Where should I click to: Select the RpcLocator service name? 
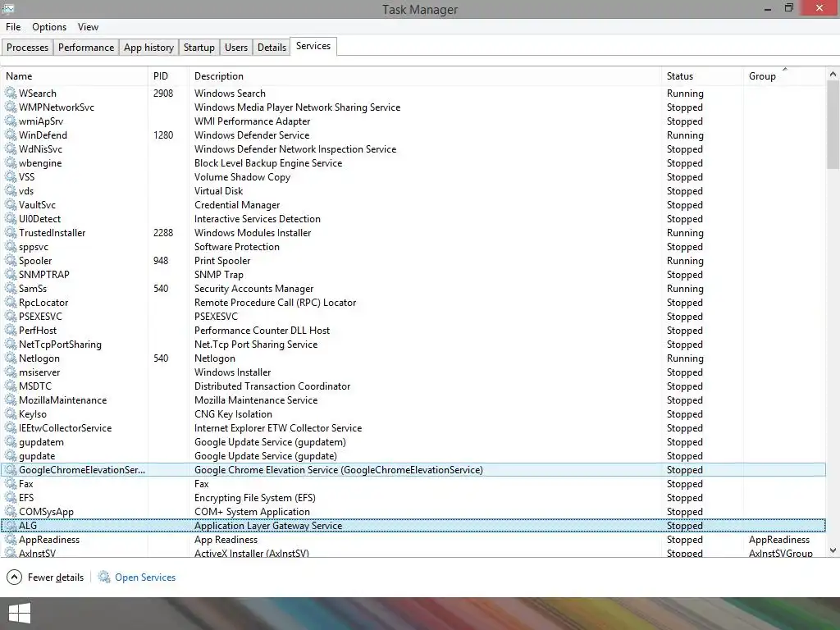click(43, 302)
